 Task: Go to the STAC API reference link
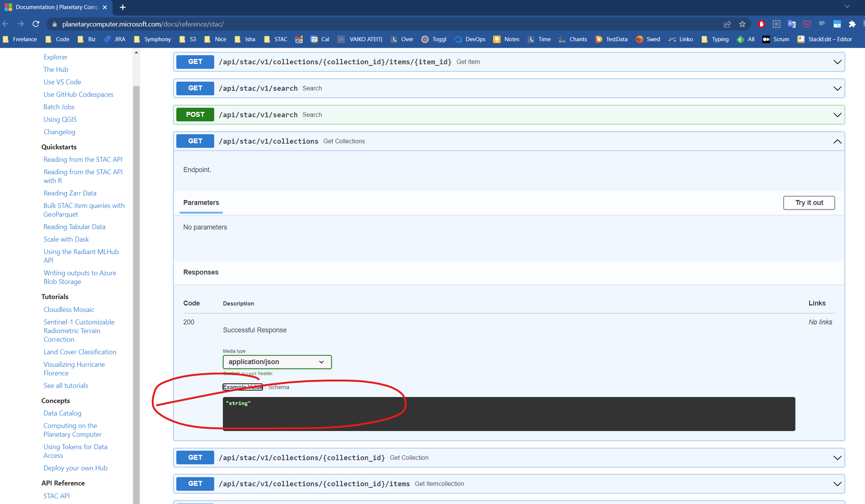coord(56,496)
